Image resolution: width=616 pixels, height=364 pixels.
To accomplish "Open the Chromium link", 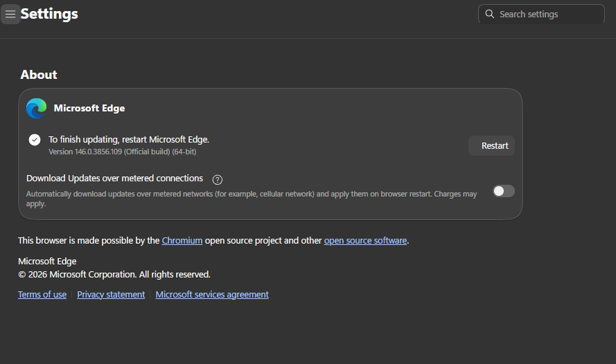I will [182, 241].
